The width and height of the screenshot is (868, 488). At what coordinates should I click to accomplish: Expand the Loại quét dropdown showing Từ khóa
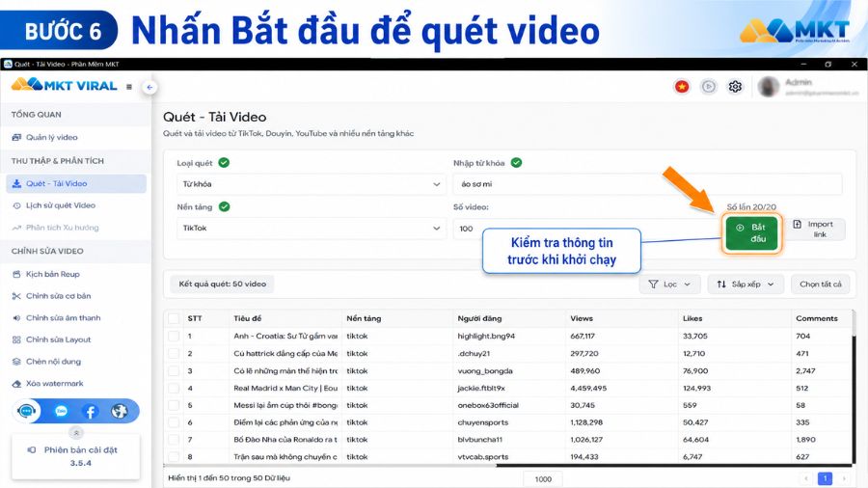[x=312, y=184]
